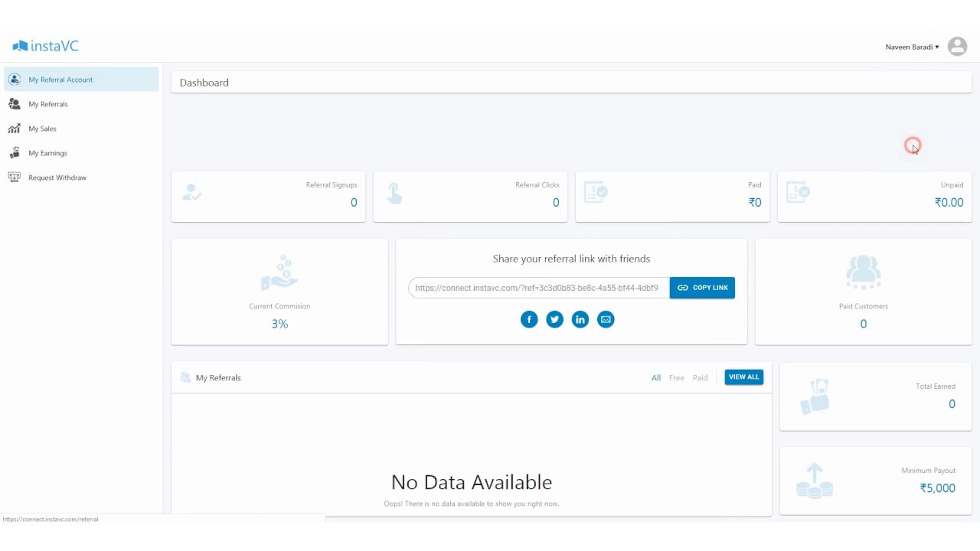This screenshot has width=980, height=551.
Task: Click the My Referrals panel header icon
Action: tap(185, 377)
